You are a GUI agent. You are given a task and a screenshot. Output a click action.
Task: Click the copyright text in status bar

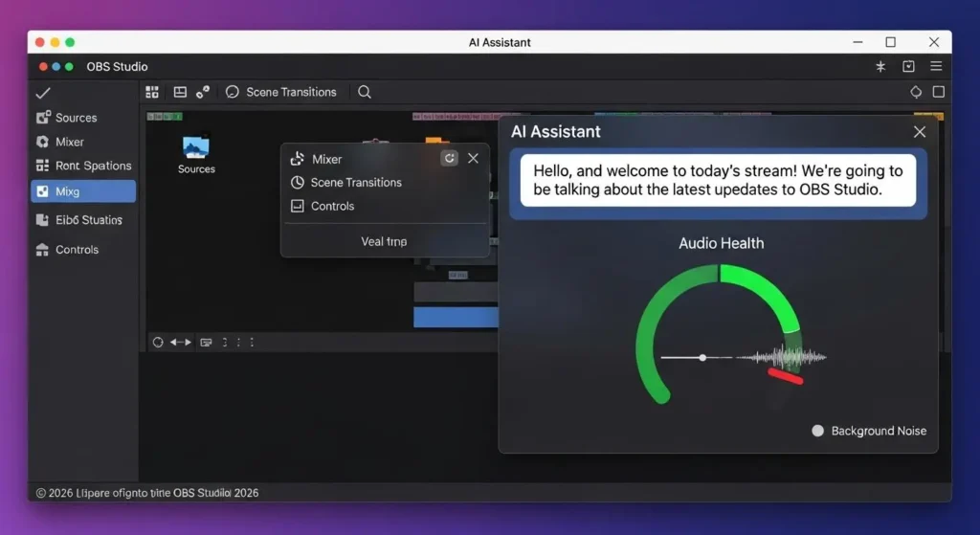tap(146, 493)
